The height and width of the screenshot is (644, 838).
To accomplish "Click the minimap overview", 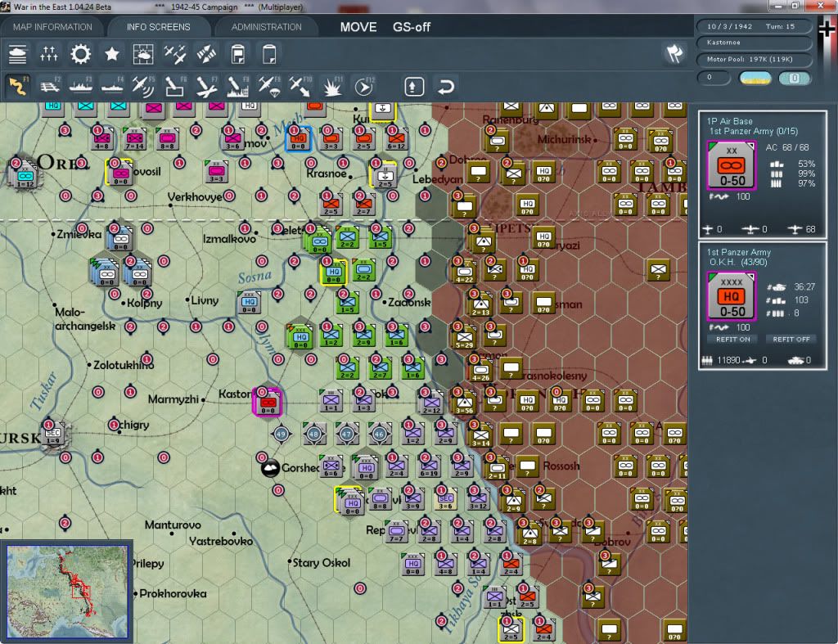I will pos(67,592).
